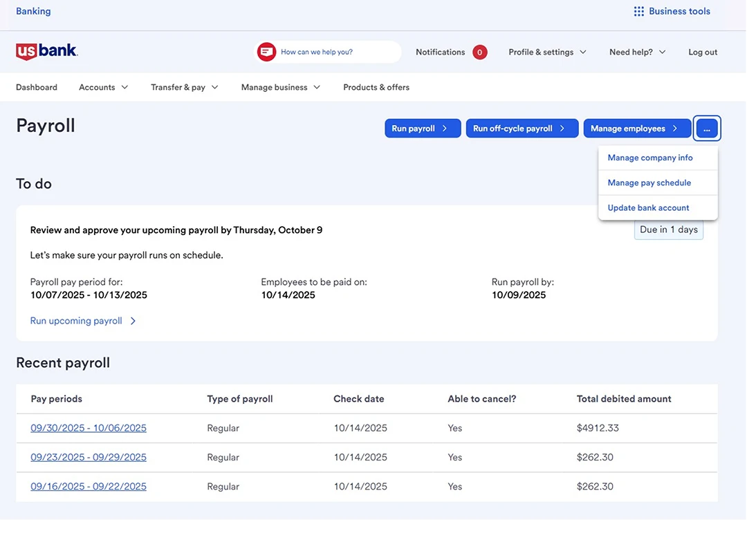Open the Business tools grid icon
The image size is (747, 560).
click(638, 11)
